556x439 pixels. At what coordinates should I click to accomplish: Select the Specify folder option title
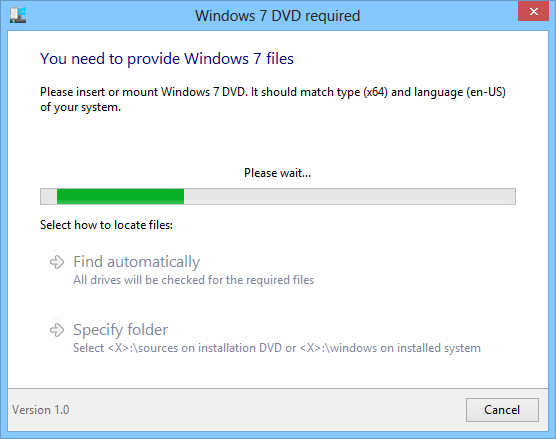(121, 330)
